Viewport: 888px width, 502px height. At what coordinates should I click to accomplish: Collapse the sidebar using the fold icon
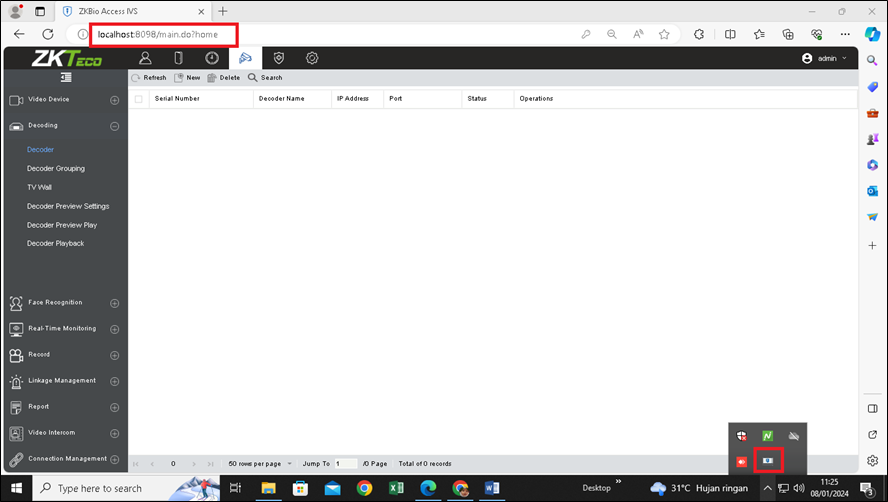click(66, 77)
